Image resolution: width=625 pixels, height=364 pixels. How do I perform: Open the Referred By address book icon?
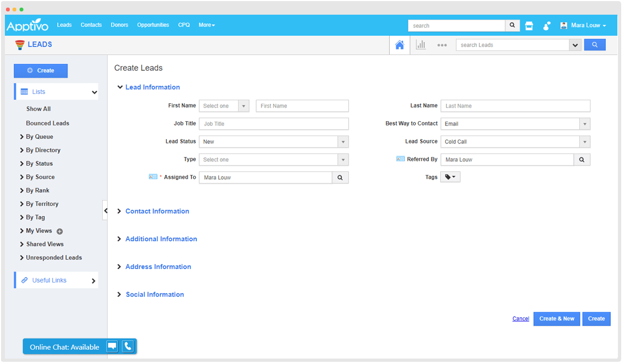[401, 159]
